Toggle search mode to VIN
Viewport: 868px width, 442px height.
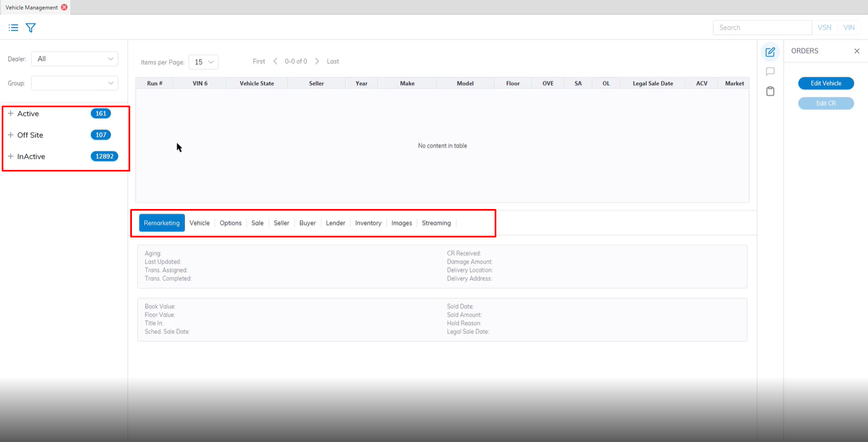(x=849, y=27)
